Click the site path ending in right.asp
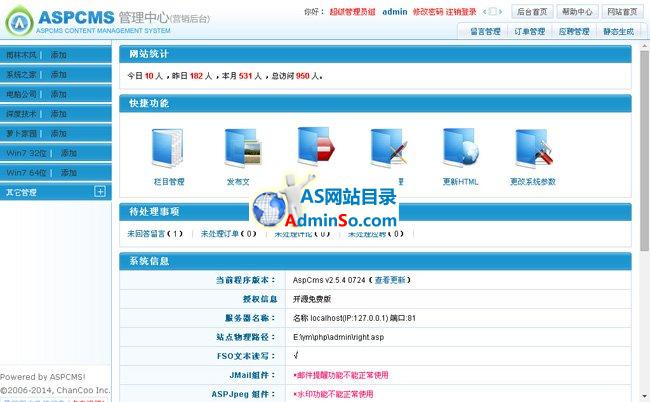This screenshot has height=402, width=650. tap(338, 337)
